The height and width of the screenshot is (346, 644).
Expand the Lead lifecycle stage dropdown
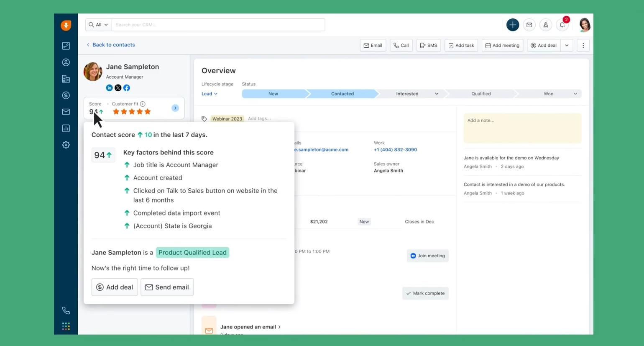tap(210, 94)
